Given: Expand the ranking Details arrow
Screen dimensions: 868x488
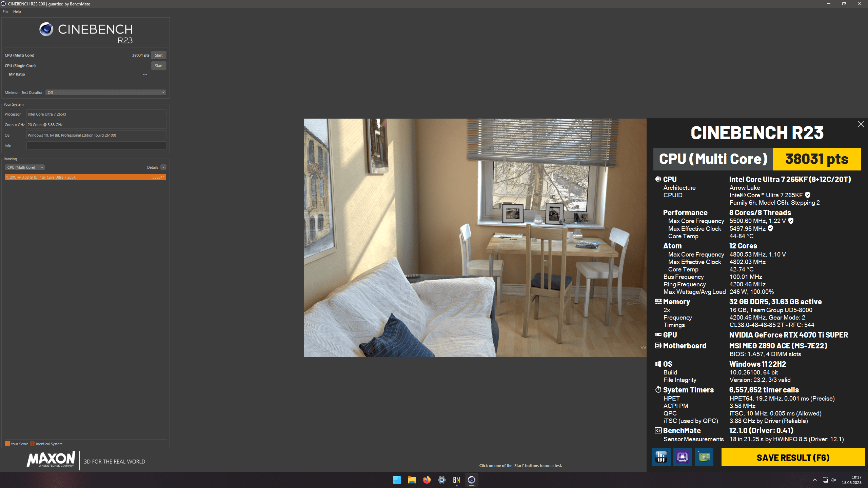Looking at the screenshot, I should point(163,167).
